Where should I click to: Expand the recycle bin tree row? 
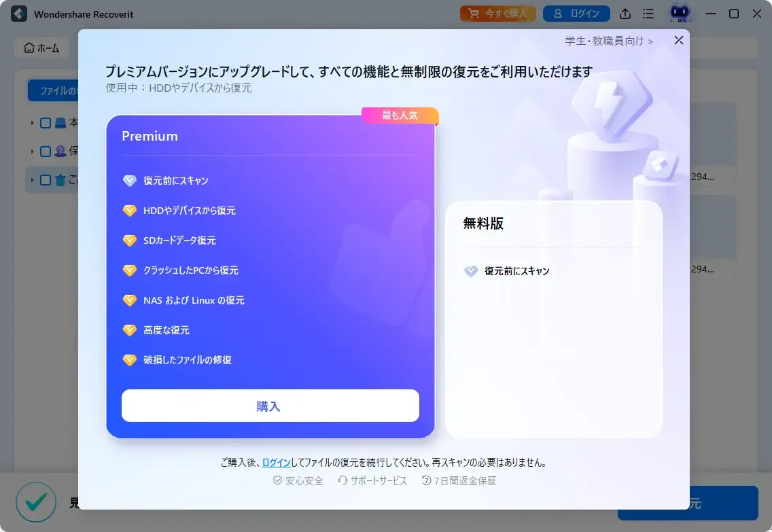32,180
